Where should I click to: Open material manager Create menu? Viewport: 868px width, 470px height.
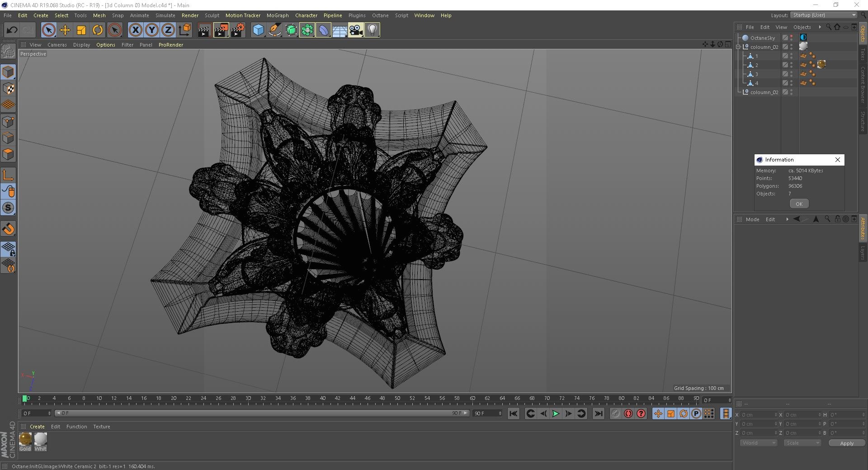[37, 427]
